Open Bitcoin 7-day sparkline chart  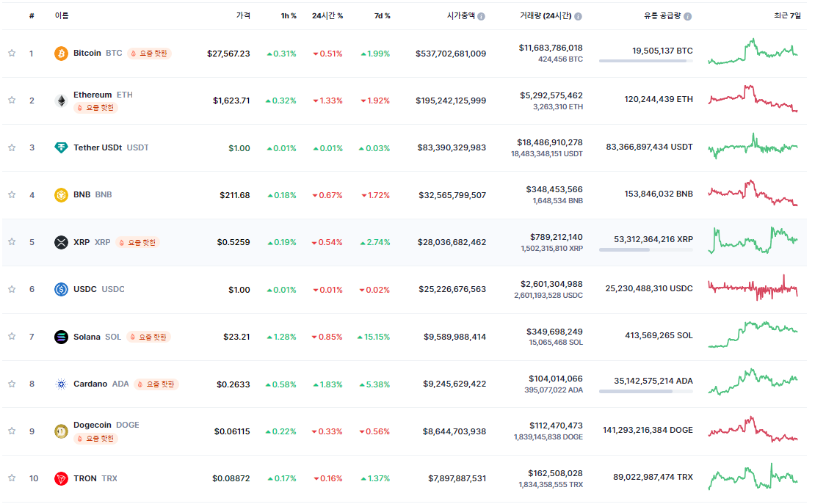click(753, 51)
